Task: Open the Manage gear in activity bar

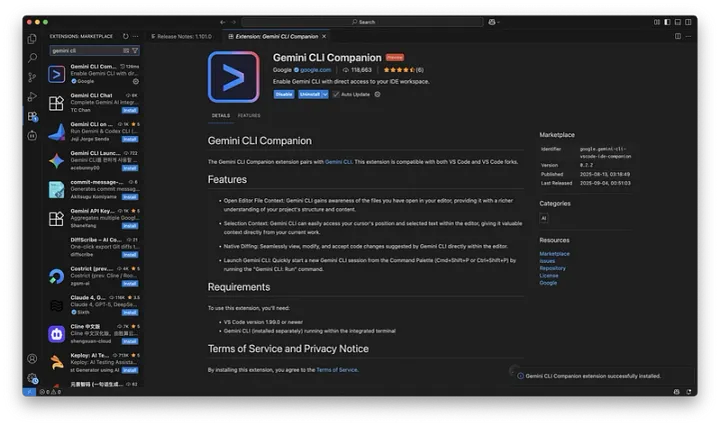Action: pyautogui.click(x=32, y=378)
